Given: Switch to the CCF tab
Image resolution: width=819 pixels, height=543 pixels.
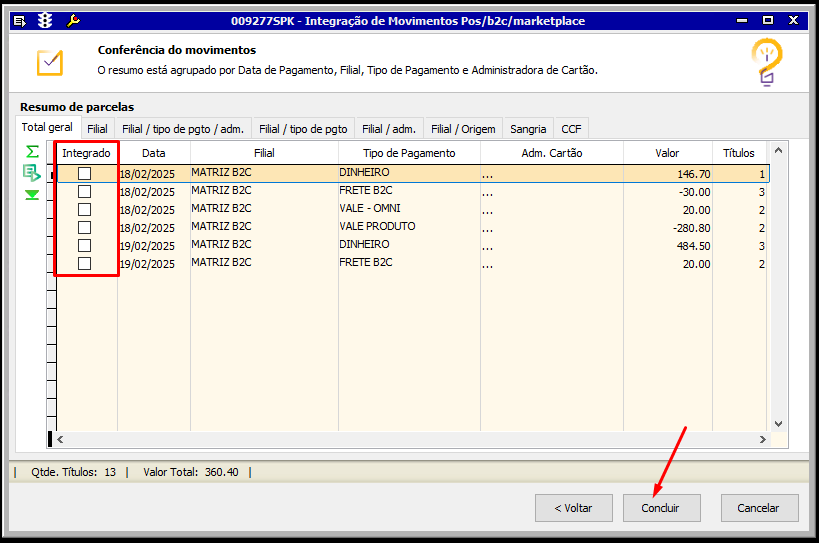Looking at the screenshot, I should pyautogui.click(x=571, y=129).
